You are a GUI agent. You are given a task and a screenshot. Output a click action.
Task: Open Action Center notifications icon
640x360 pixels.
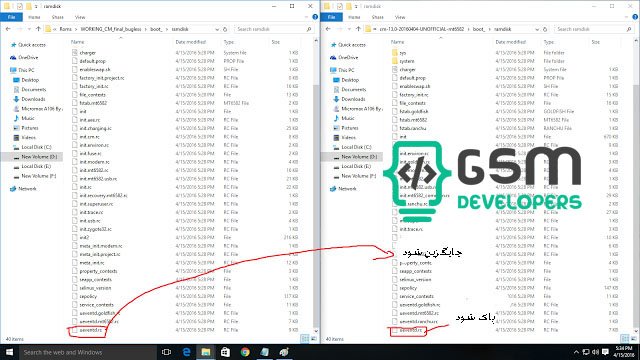tap(605, 352)
